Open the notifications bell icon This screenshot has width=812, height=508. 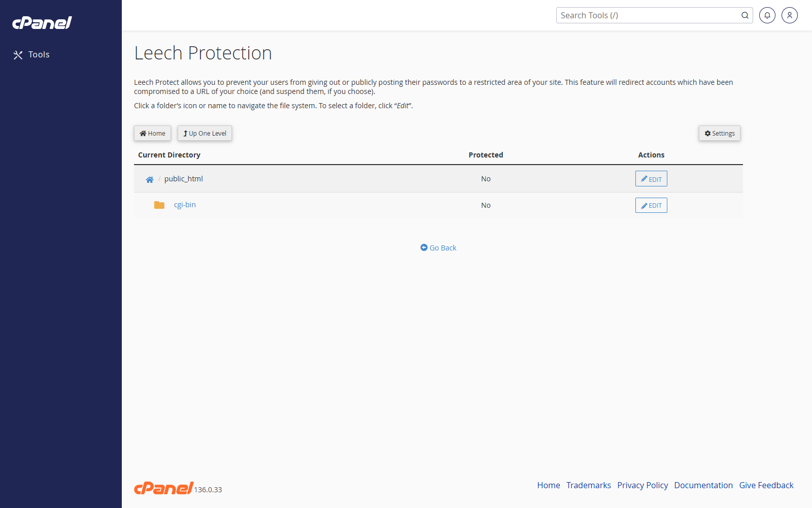tap(767, 15)
